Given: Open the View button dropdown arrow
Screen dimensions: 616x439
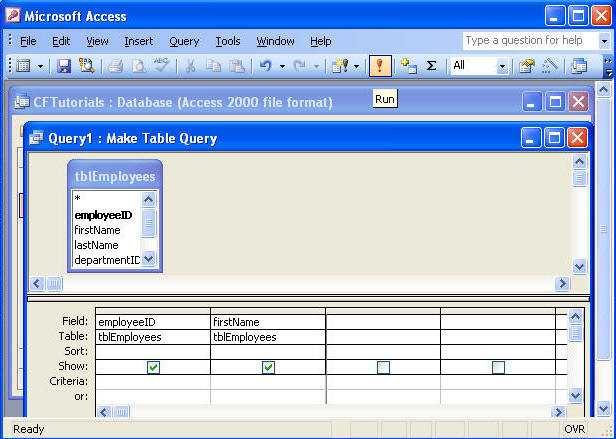Looking at the screenshot, I should pos(40,66).
